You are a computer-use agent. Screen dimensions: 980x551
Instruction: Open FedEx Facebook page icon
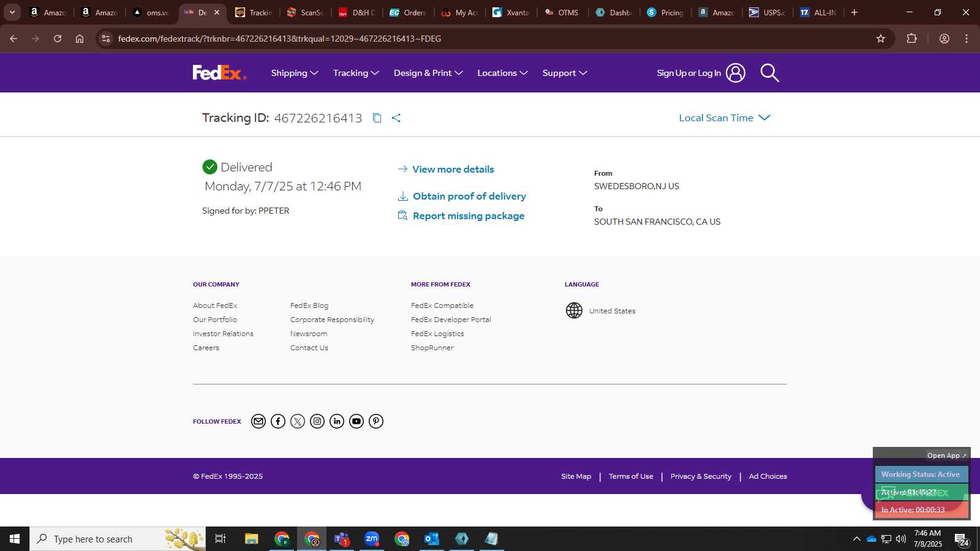tap(278, 421)
